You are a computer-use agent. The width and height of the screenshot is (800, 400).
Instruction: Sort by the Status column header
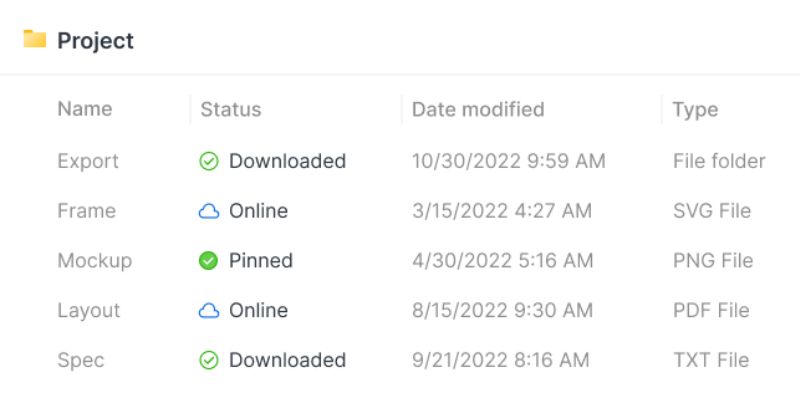[x=231, y=109]
